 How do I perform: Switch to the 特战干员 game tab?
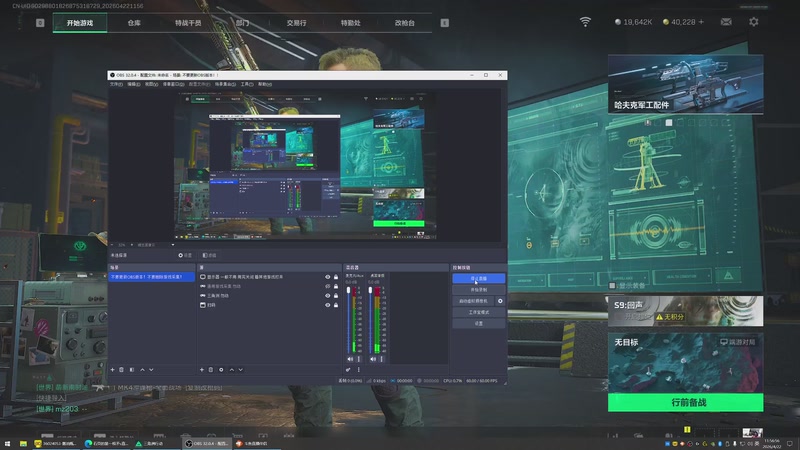[x=188, y=23]
